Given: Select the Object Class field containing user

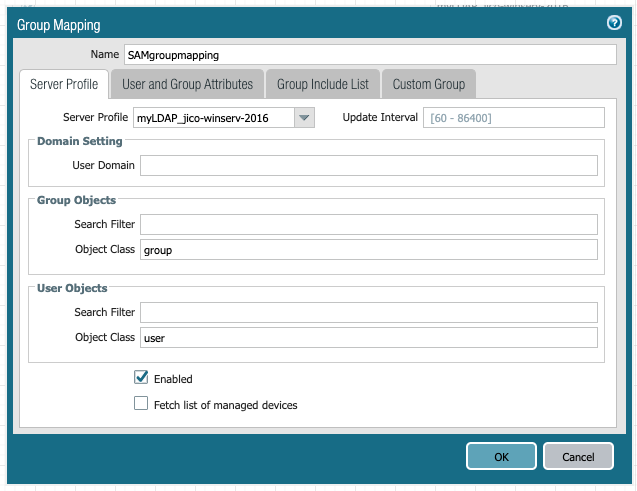Looking at the screenshot, I should (x=368, y=338).
